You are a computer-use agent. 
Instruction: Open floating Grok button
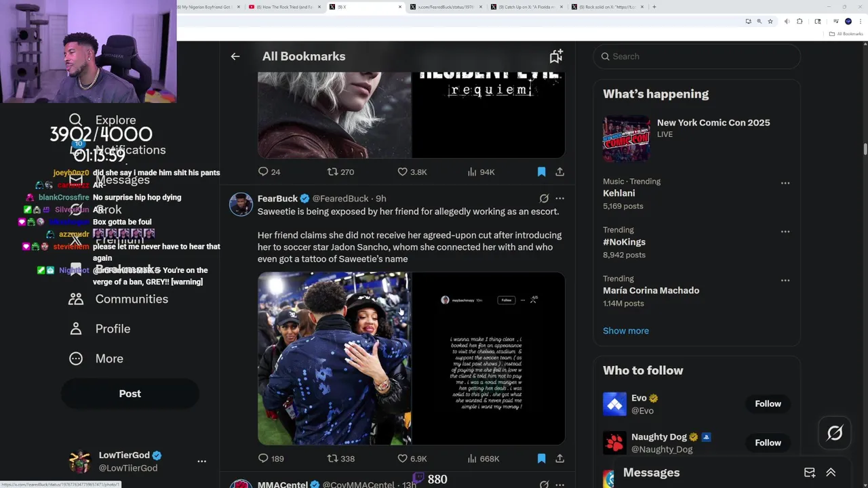(835, 432)
